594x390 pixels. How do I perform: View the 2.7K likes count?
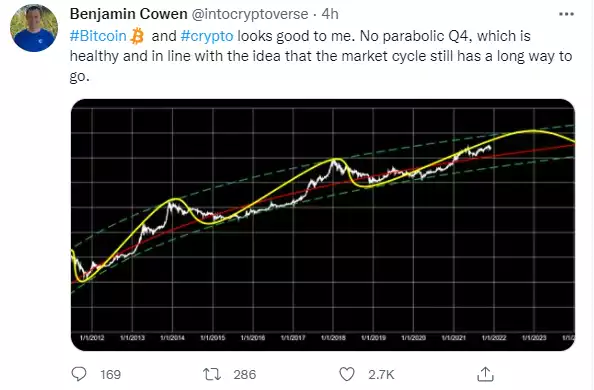pyautogui.click(x=381, y=375)
